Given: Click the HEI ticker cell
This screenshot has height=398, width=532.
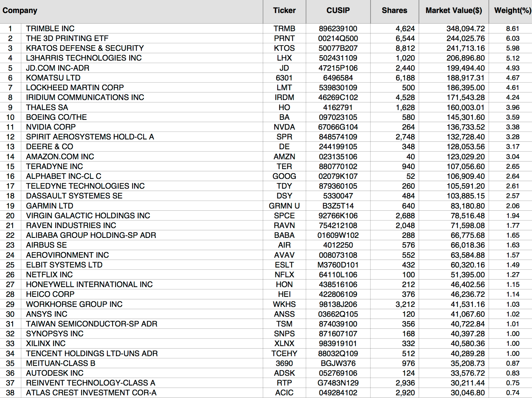Looking at the screenshot, I should tap(284, 294).
